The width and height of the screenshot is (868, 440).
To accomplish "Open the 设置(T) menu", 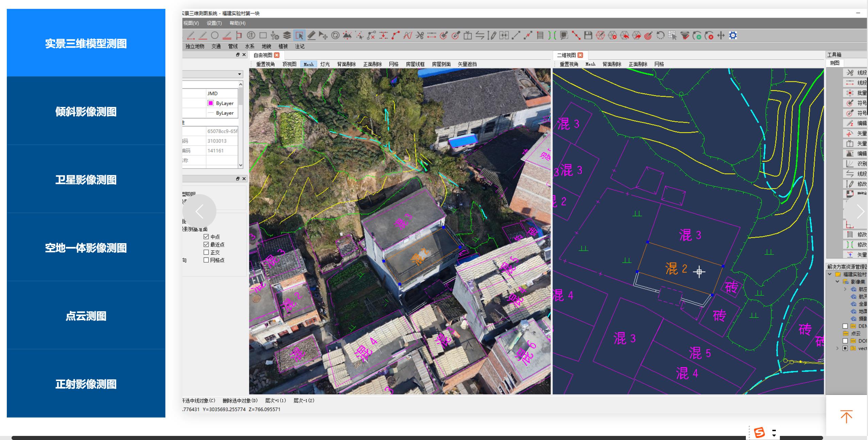I will pos(214,23).
